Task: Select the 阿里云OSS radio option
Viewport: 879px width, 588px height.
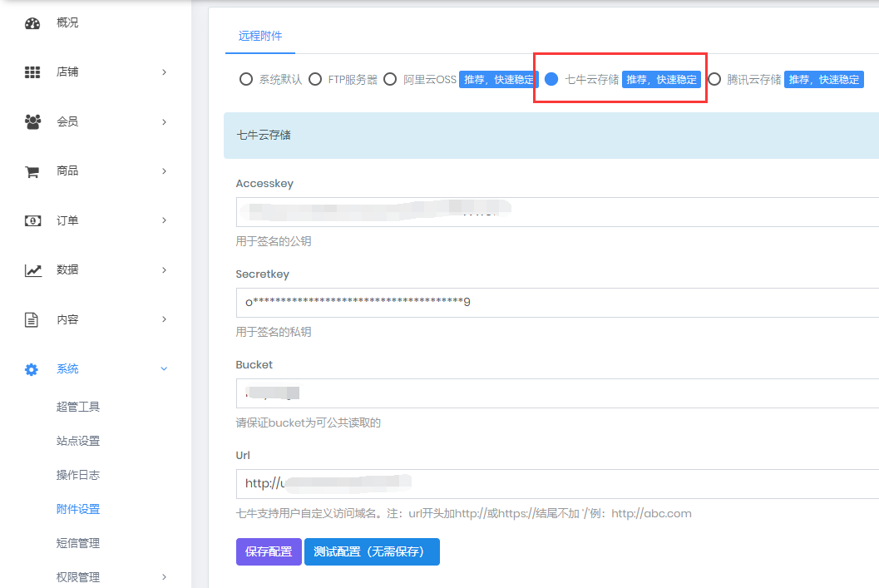Action: pyautogui.click(x=390, y=79)
